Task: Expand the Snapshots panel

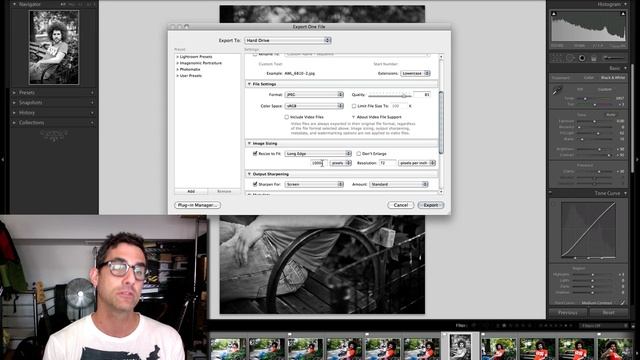Action: (x=14, y=102)
